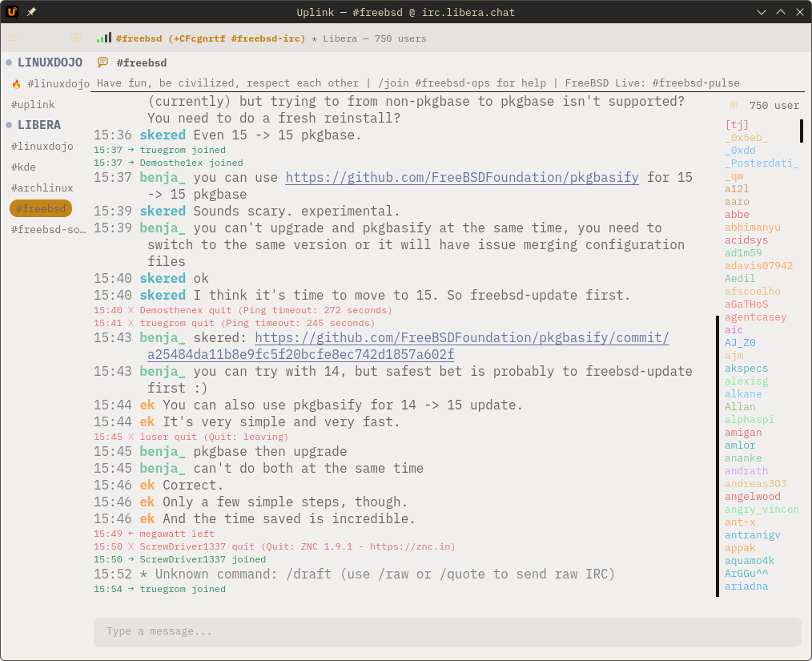Image resolution: width=812 pixels, height=661 pixels.
Task: Select user abbe in the user list
Action: point(737,215)
